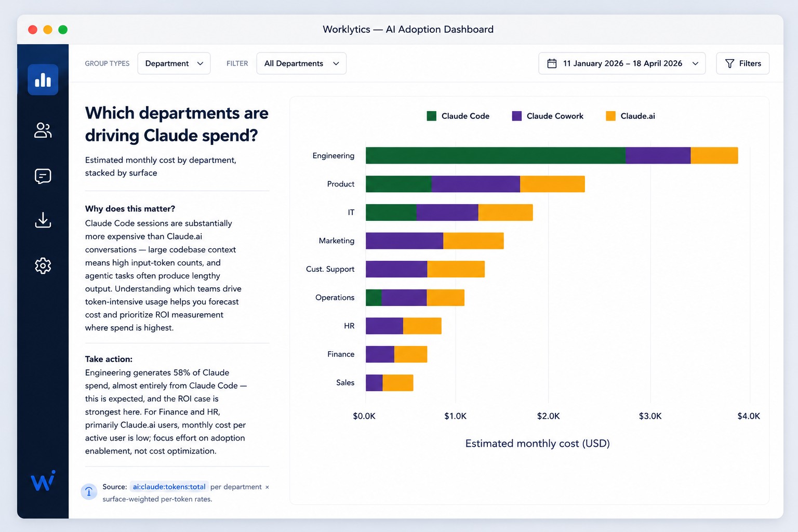
Task: Click Product's orange Claude.ai bar segment
Action: click(552, 184)
